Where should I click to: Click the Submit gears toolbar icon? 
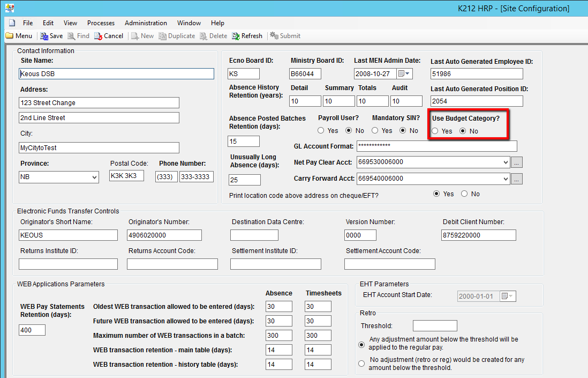pos(274,36)
